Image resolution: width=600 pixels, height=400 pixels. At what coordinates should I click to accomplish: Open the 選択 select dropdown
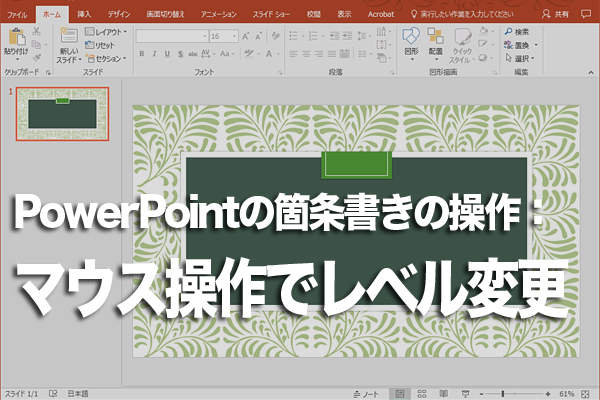pyautogui.click(x=520, y=59)
